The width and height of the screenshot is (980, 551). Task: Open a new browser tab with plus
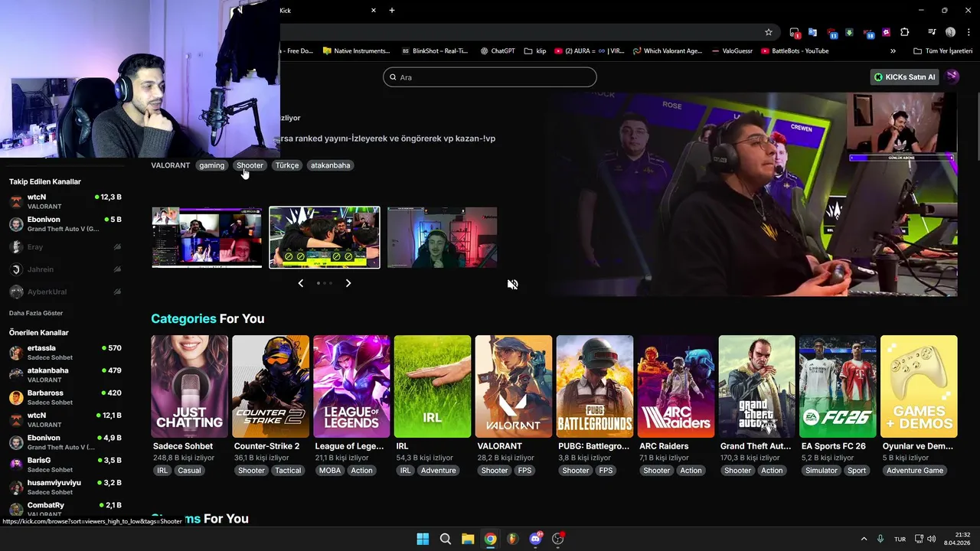(392, 10)
